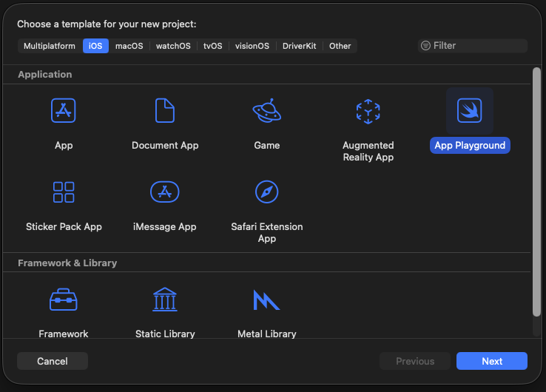Focus the Filter search field

473,46
